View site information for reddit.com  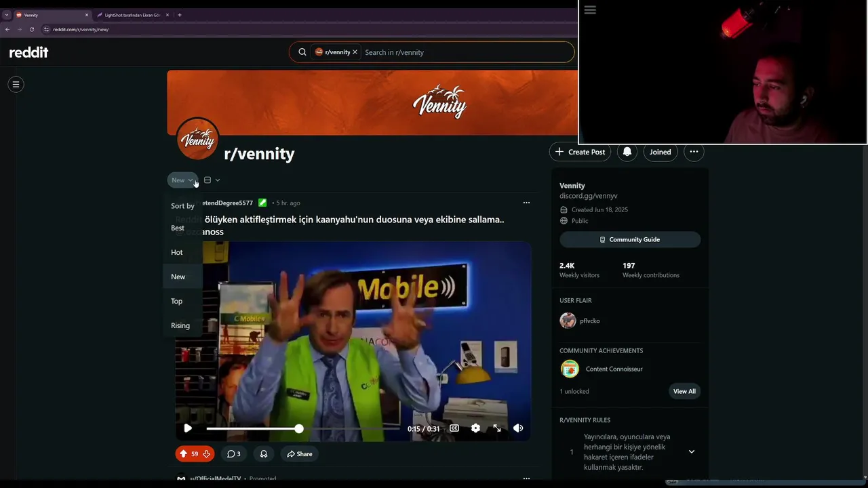pyautogui.click(x=46, y=29)
